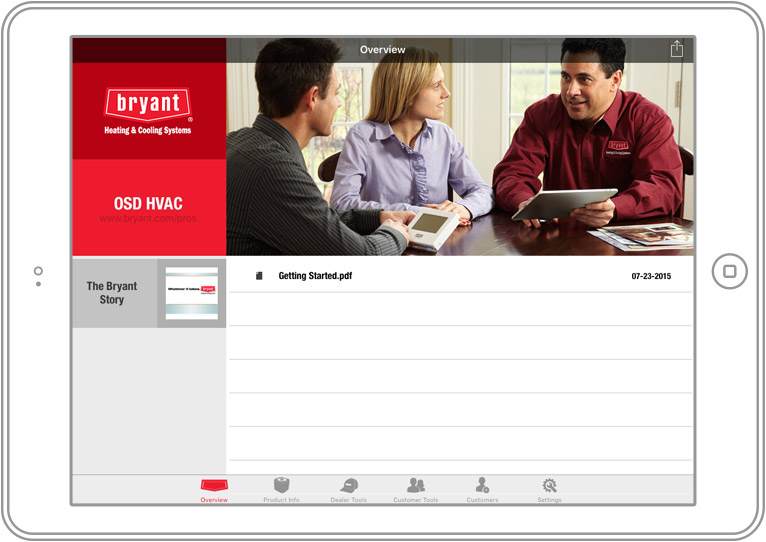Screen dimensions: 766x542
Task: Tap the iPad home button
Action: click(729, 271)
